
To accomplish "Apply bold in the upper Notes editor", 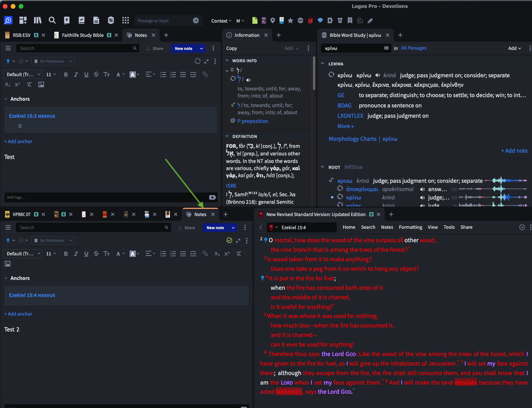I will click(66, 75).
